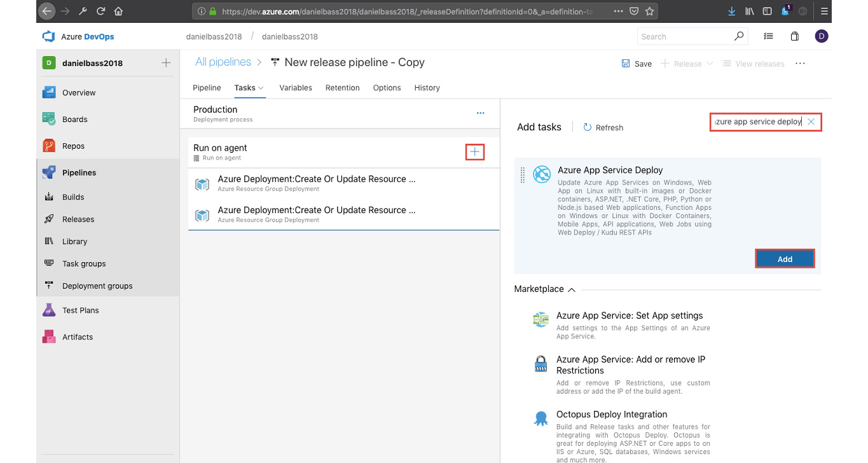Go to All pipelines breadcrumb

(223, 62)
